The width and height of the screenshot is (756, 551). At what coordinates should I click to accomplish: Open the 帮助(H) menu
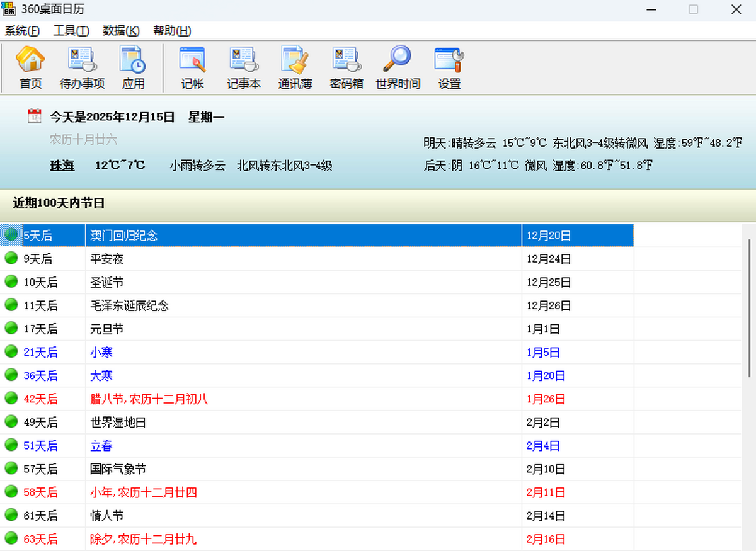pyautogui.click(x=172, y=31)
